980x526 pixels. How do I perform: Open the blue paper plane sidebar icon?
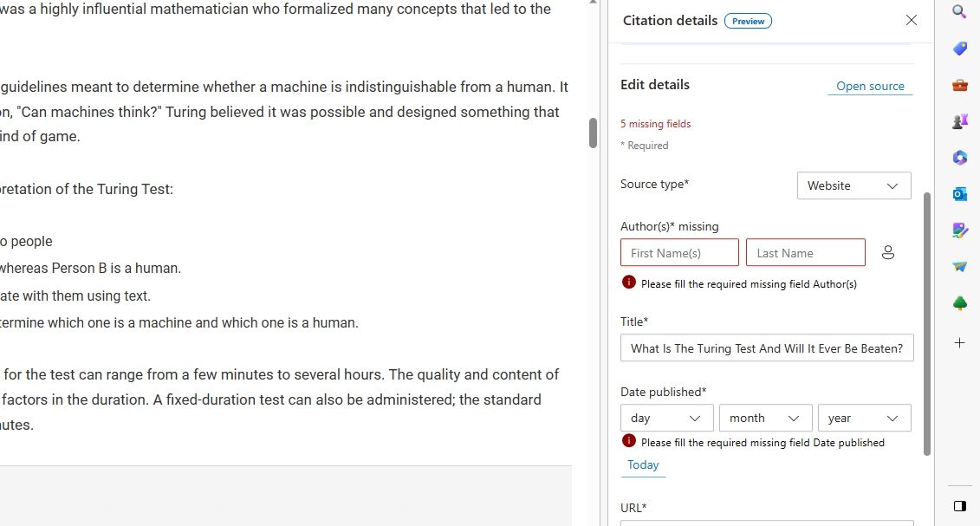click(959, 267)
